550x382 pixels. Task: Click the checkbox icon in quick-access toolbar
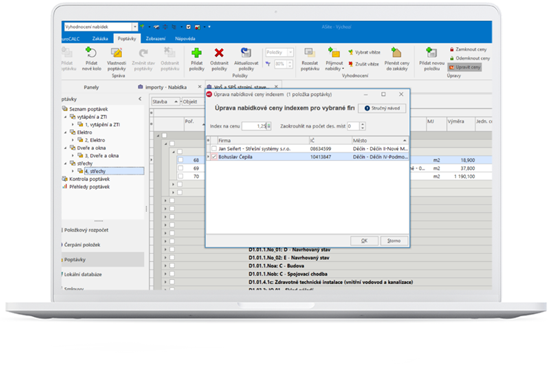tap(189, 27)
